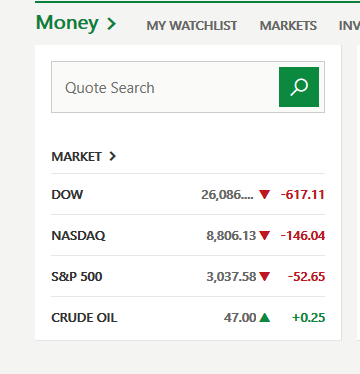Open the S&P 500 index link
The height and width of the screenshot is (374, 360).
click(x=77, y=277)
